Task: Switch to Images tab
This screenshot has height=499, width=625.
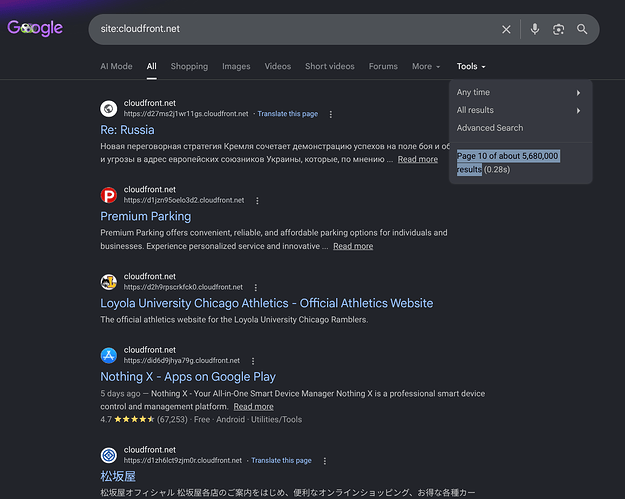Action: [x=236, y=67]
